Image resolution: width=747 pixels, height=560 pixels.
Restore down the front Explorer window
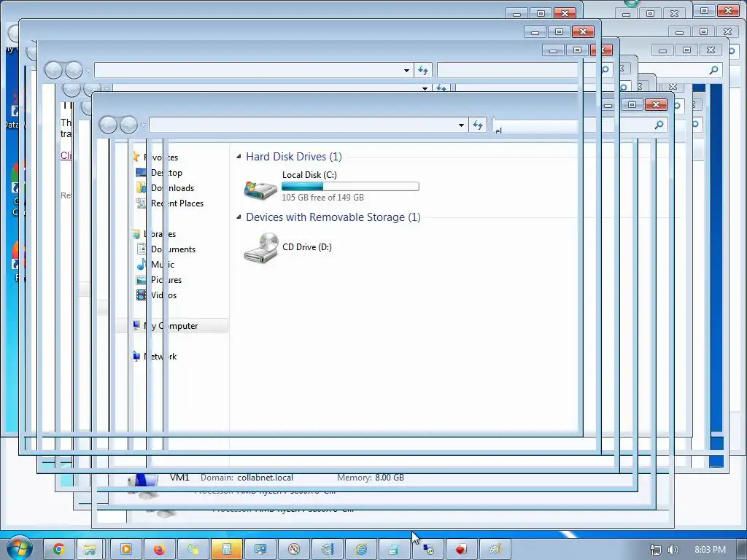click(632, 104)
